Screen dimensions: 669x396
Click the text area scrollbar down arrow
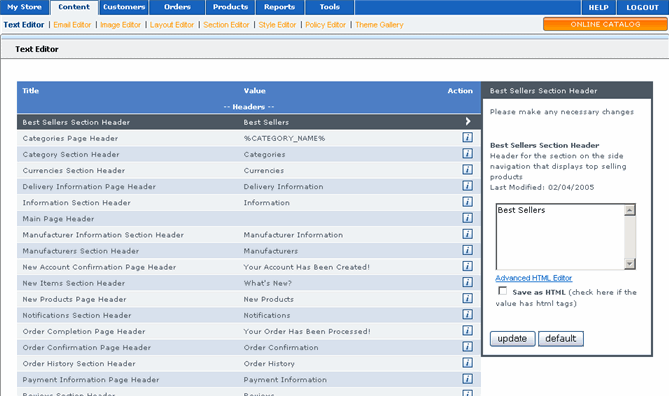click(630, 264)
